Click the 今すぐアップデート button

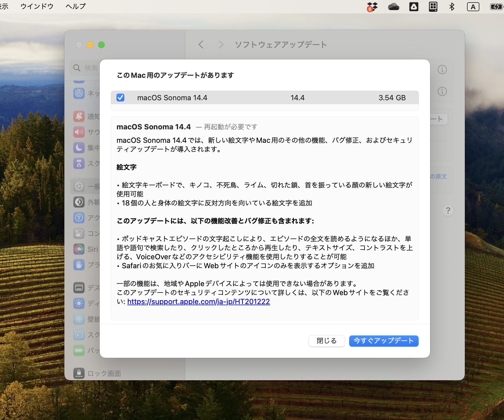coord(383,341)
